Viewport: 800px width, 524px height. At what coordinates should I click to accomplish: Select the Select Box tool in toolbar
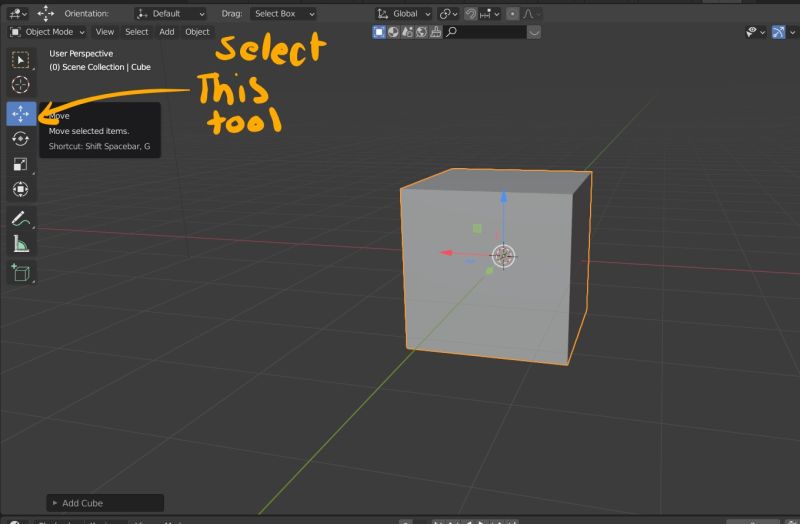click(x=20, y=60)
